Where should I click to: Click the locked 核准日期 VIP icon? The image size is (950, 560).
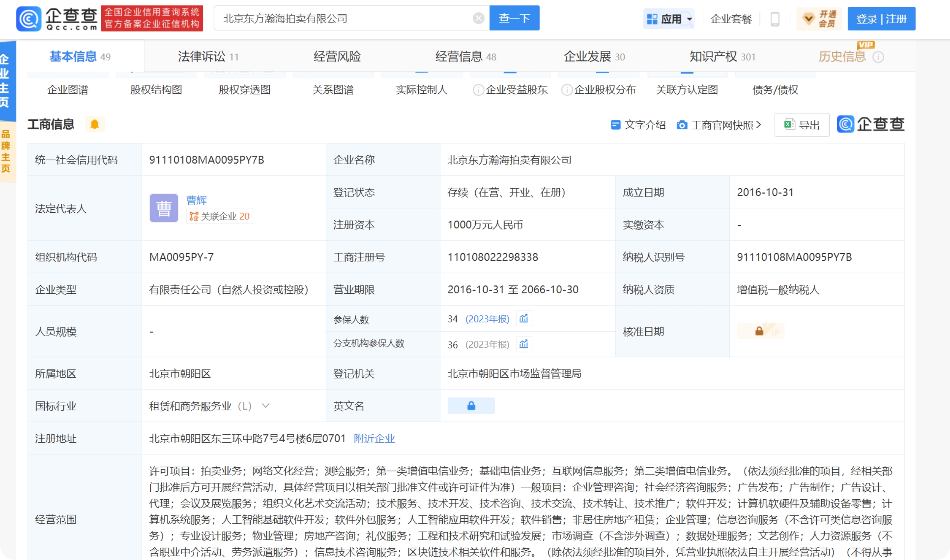coord(761,331)
